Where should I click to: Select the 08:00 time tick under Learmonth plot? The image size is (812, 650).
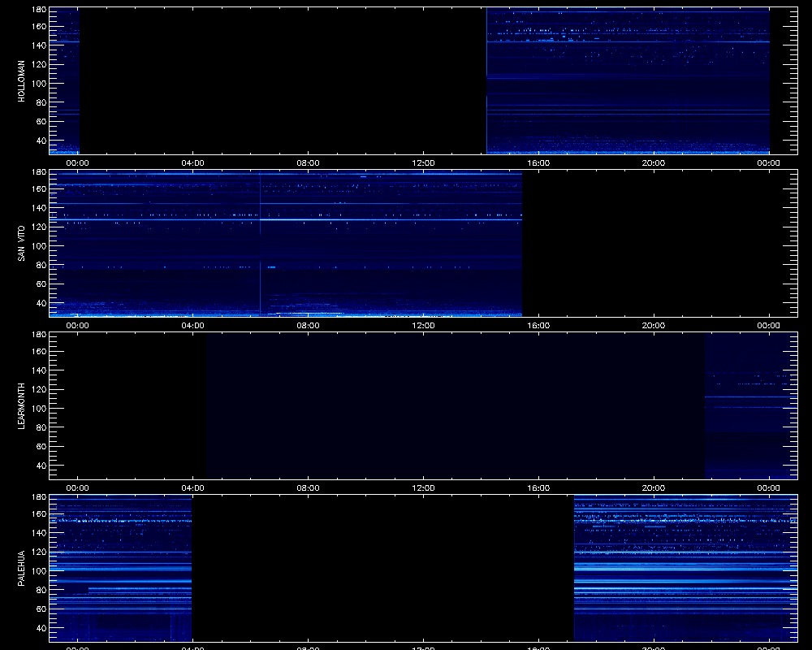pyautogui.click(x=308, y=487)
